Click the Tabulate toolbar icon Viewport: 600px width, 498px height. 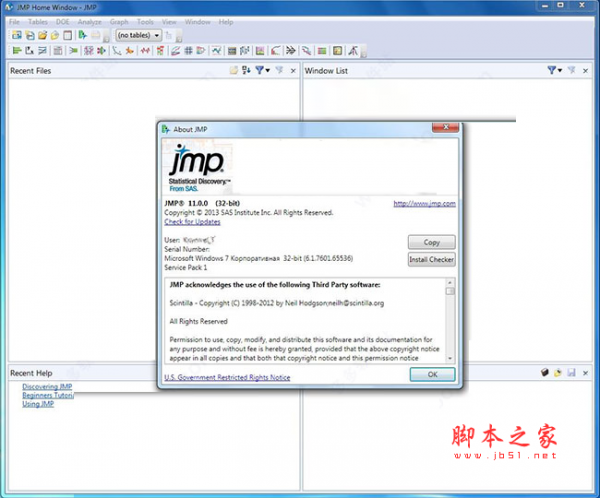point(58,51)
